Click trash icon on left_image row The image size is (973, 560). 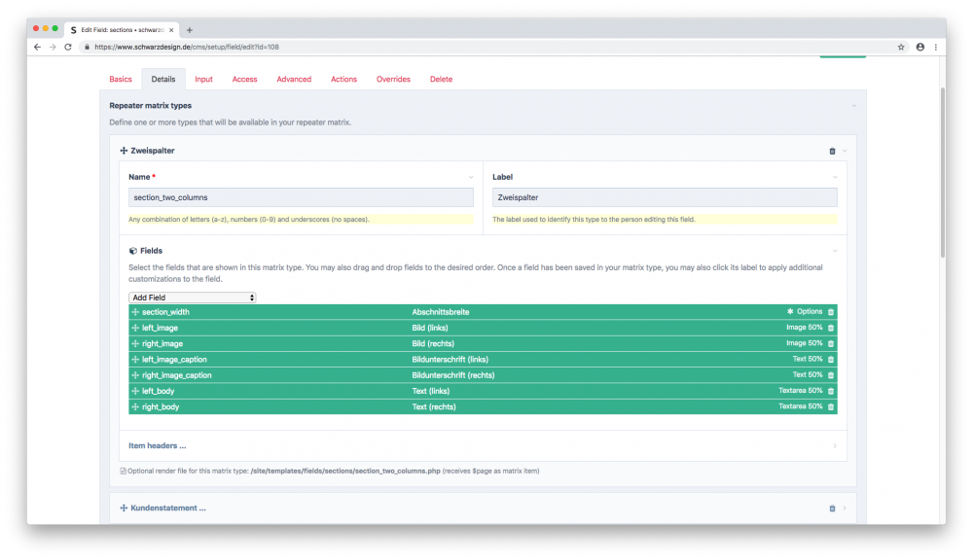pyautogui.click(x=831, y=328)
